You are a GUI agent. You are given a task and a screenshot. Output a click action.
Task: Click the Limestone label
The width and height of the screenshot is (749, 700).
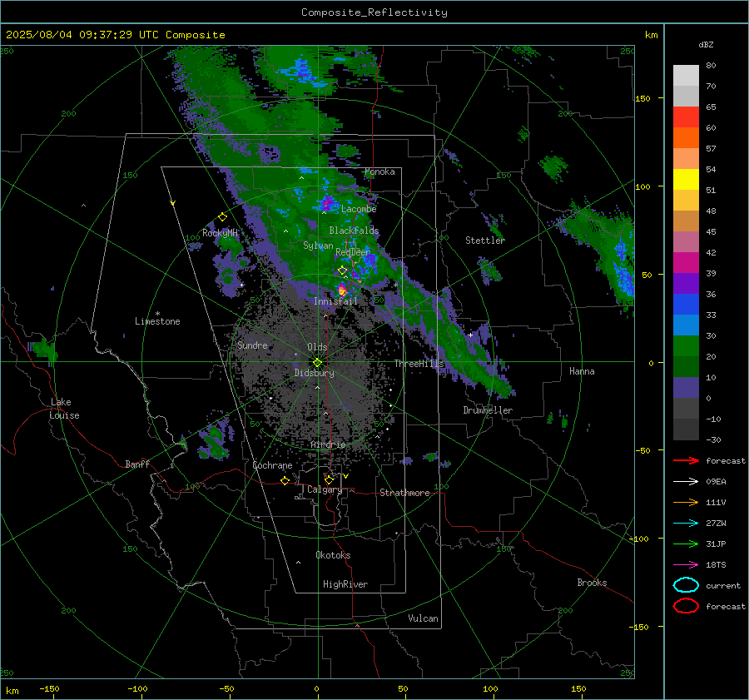click(x=157, y=321)
